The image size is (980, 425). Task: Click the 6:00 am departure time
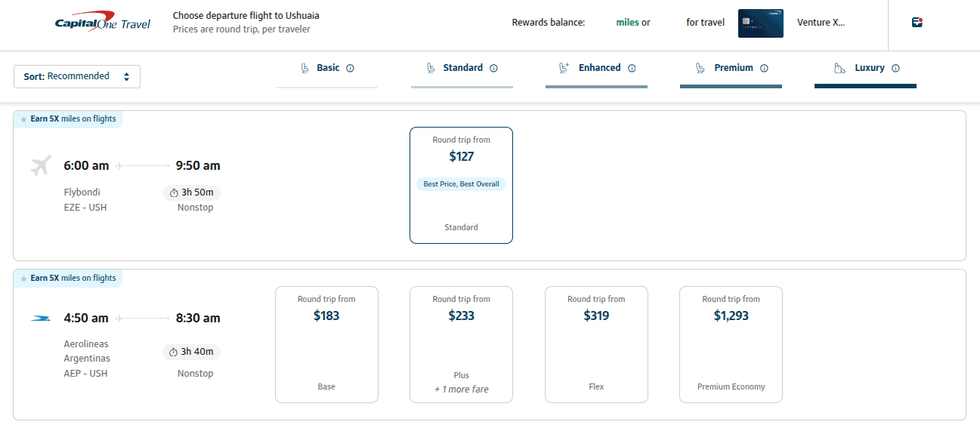click(86, 165)
